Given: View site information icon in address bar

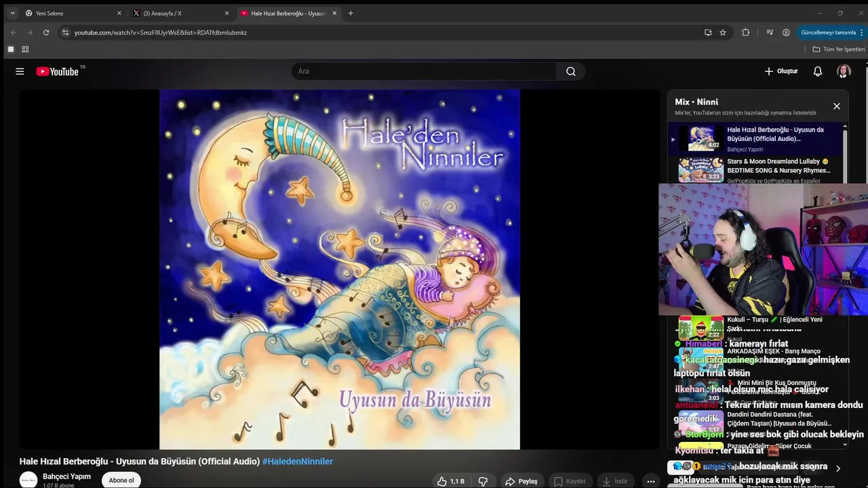Looking at the screenshot, I should click(65, 33).
